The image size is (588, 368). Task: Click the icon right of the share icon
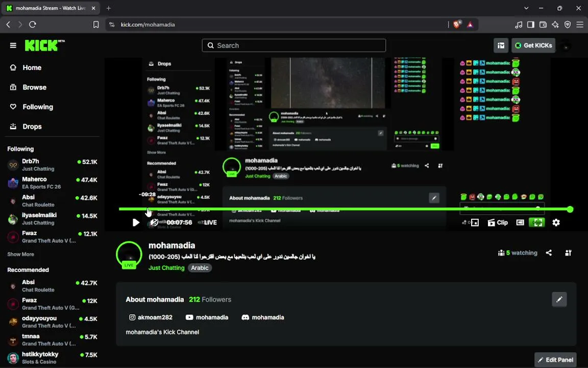click(568, 252)
